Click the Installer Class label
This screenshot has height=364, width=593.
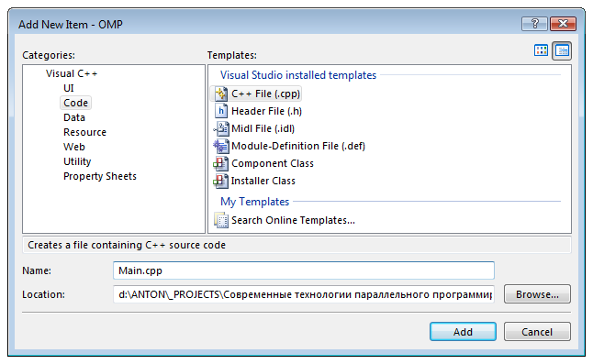(263, 181)
